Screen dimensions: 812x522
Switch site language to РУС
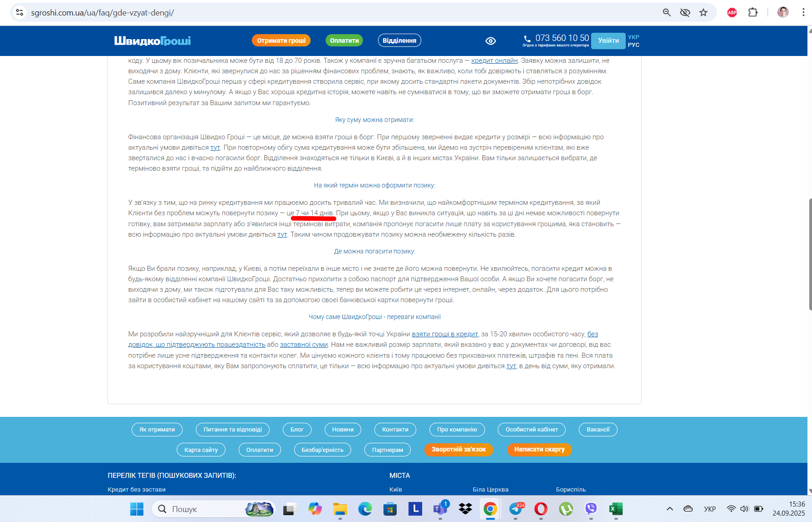[633, 45]
